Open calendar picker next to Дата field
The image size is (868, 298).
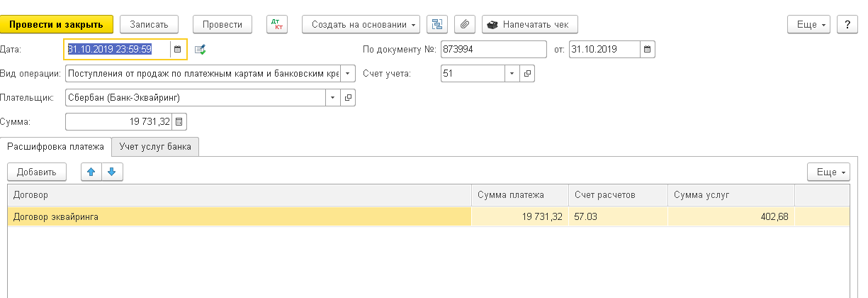click(178, 50)
